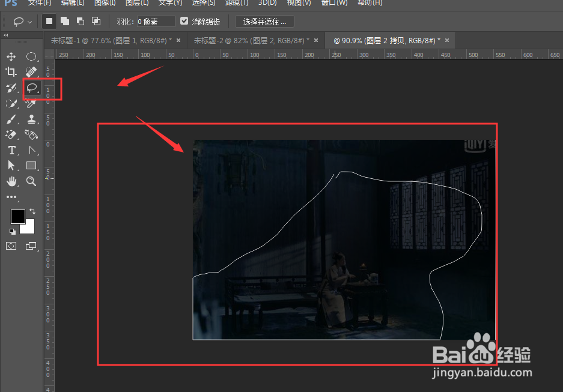Click Add to Selection mode button
Viewport: 563px width, 392px height.
(x=65, y=21)
